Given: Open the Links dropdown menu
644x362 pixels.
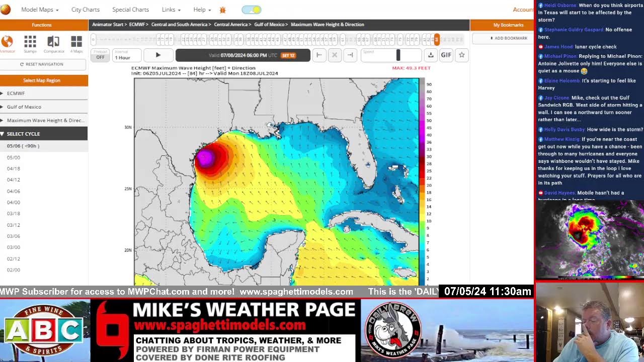Looking at the screenshot, I should 171,10.
